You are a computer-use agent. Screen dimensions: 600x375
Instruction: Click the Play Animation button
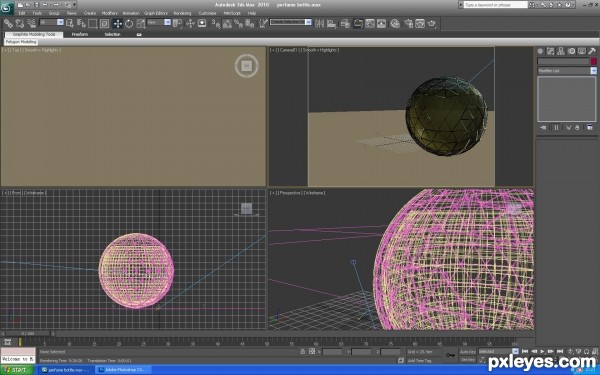(x=542, y=351)
